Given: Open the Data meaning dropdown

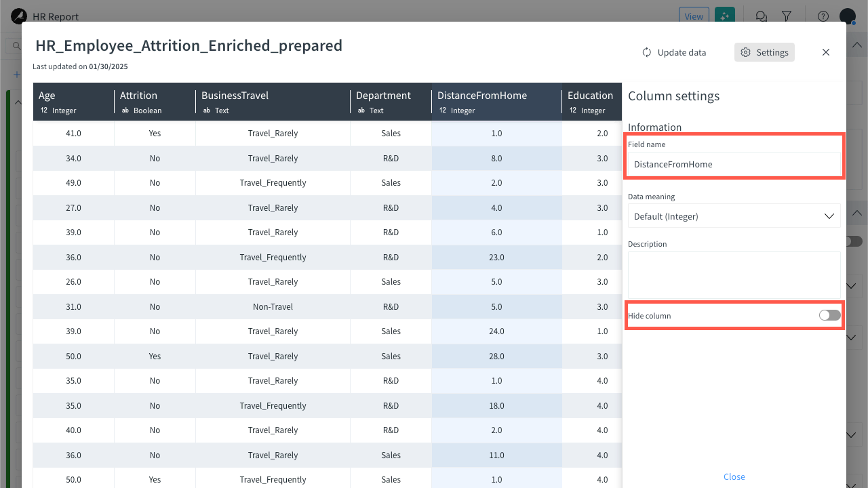Looking at the screenshot, I should coord(734,216).
